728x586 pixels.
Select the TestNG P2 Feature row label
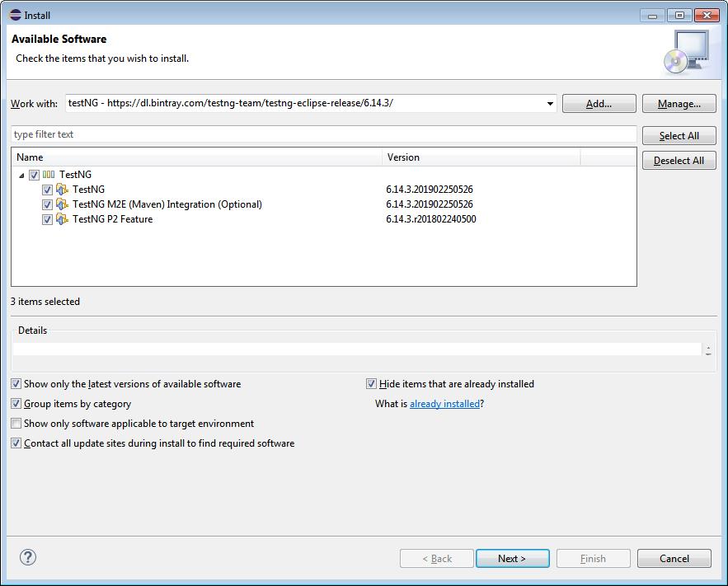(x=113, y=219)
